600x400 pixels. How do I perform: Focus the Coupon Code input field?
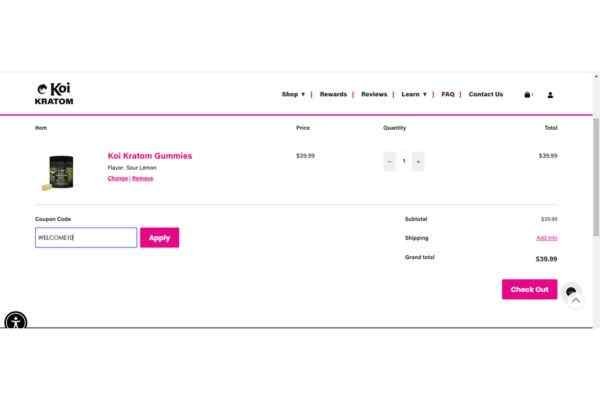(86, 238)
